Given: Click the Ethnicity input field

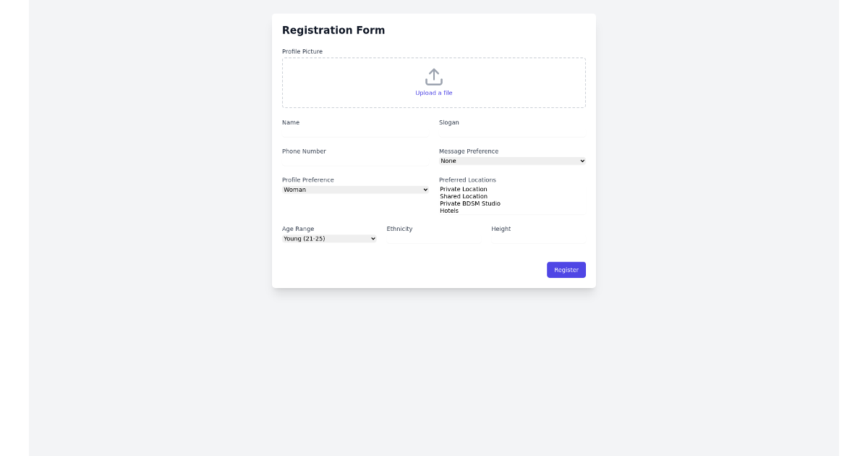Looking at the screenshot, I should [434, 239].
